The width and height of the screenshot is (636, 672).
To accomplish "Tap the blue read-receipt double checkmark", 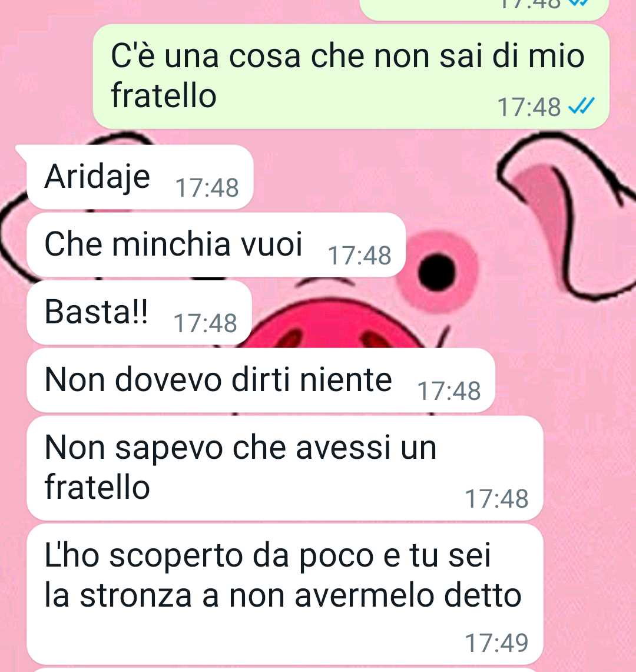I will click(x=582, y=106).
